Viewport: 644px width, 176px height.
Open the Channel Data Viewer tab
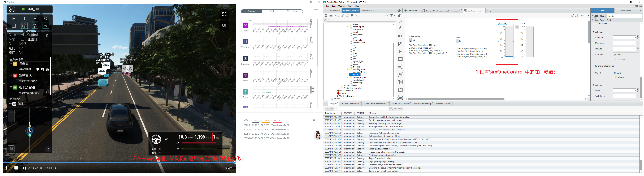(x=350, y=104)
